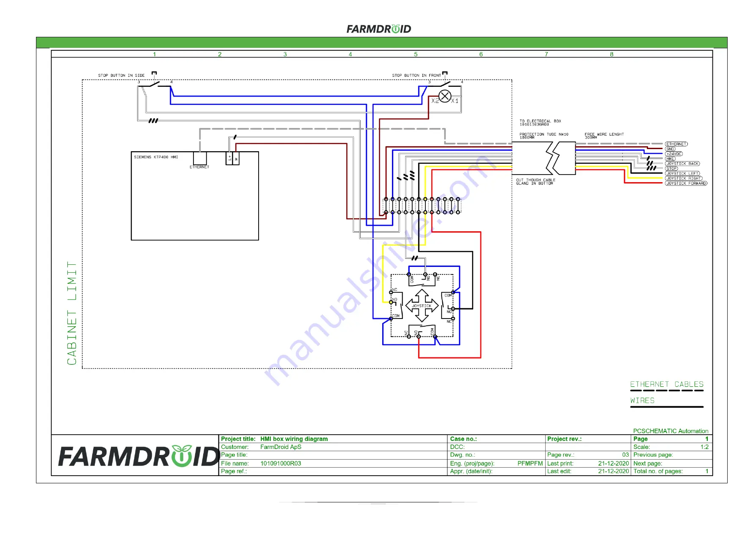Select the Last print date 21-12-2020

[613, 463]
